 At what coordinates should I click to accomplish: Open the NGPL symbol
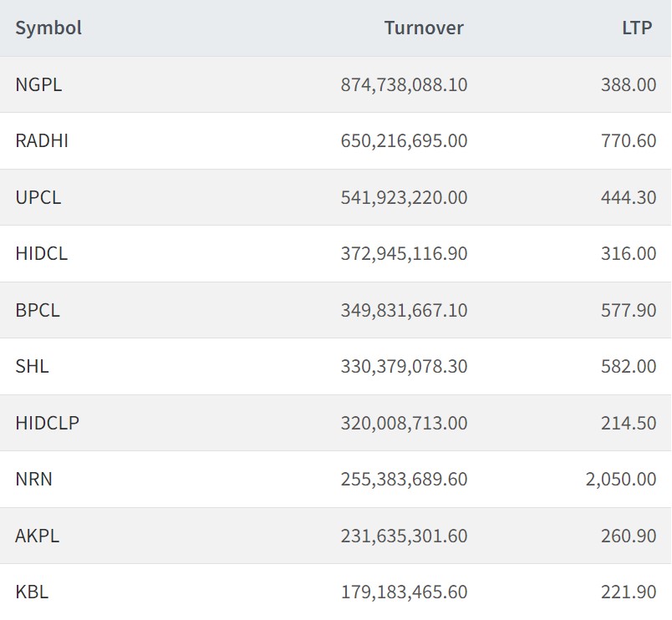click(38, 84)
